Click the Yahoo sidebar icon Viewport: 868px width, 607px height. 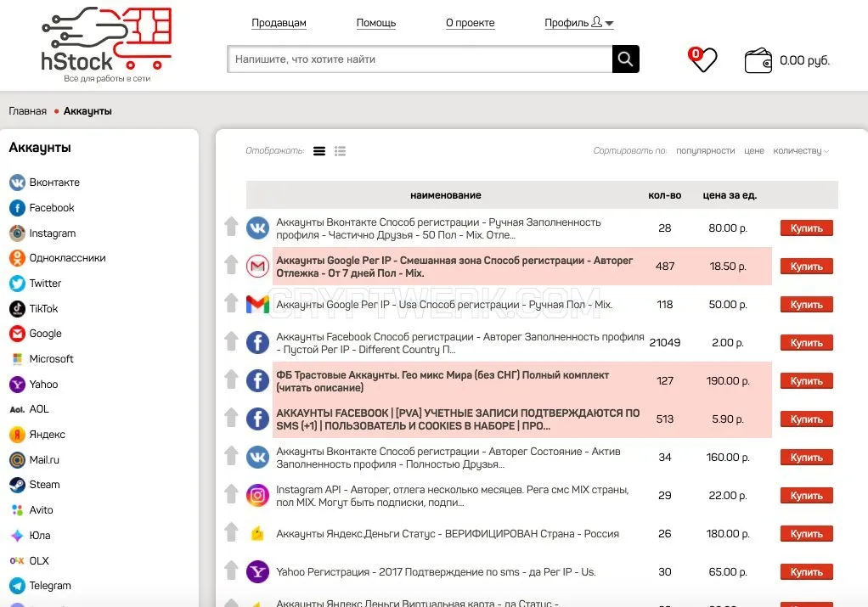point(17,384)
